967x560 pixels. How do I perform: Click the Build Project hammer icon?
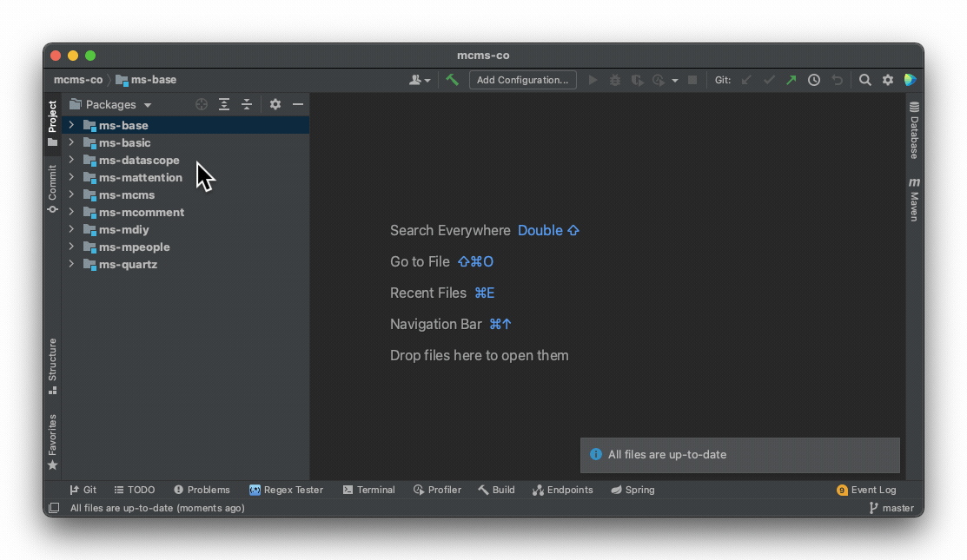(453, 80)
